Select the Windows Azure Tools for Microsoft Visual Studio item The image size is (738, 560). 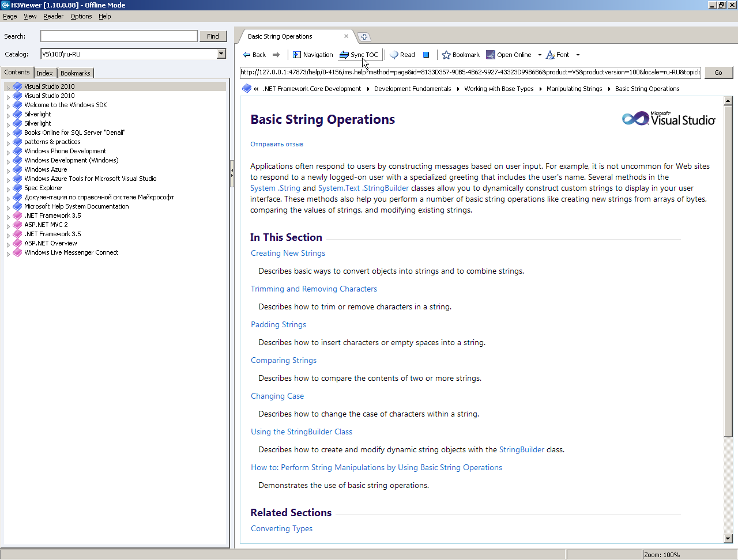point(91,179)
